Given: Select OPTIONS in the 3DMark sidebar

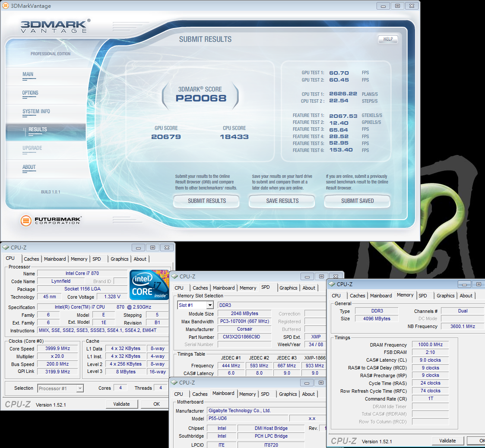Looking at the screenshot, I should (x=30, y=93).
